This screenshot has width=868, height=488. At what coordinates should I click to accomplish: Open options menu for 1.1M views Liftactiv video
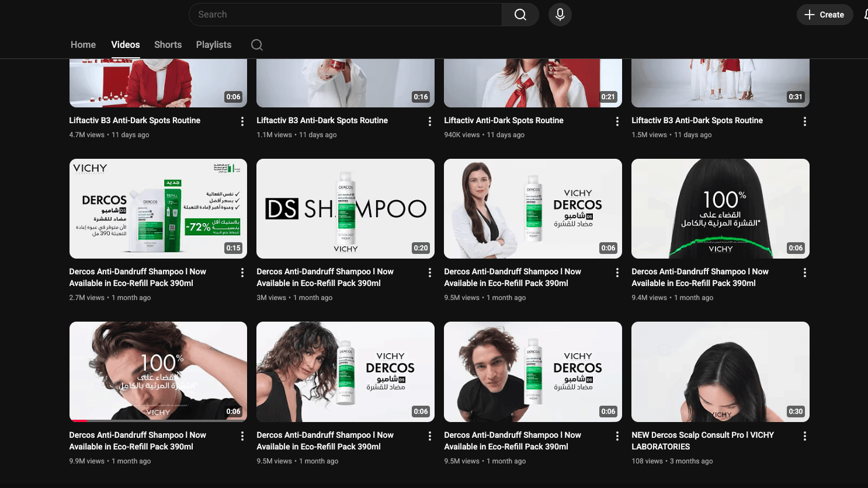click(x=430, y=121)
